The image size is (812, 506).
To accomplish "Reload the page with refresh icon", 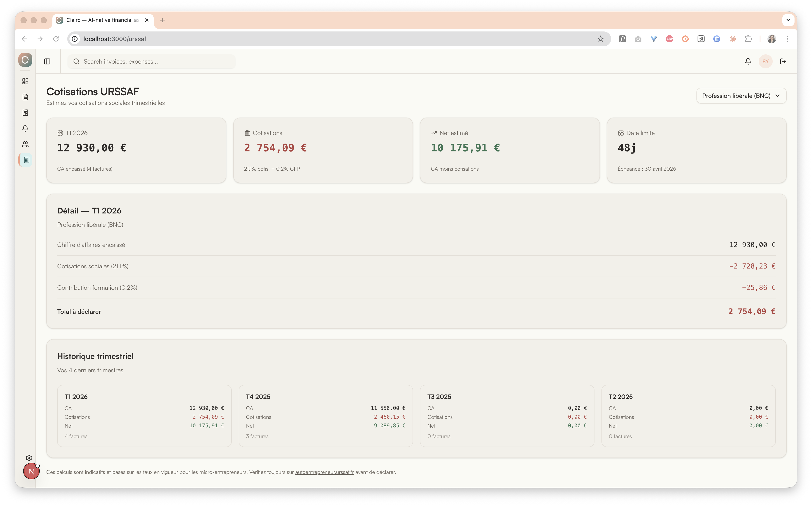I will (x=56, y=39).
